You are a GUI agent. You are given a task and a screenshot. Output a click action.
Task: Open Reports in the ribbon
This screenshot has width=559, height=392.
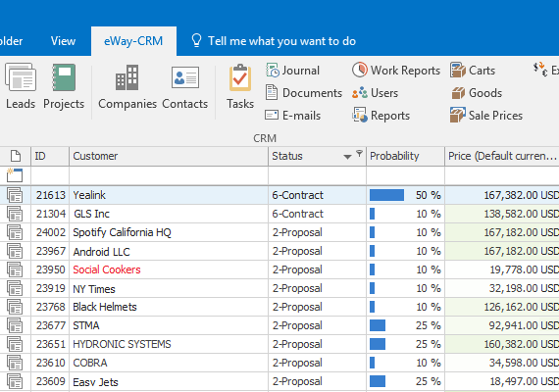(381, 115)
